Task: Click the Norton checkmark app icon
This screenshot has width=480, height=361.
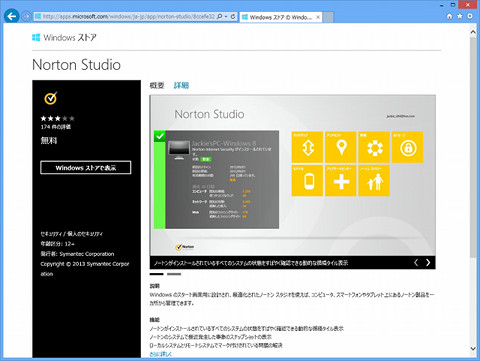Action: point(51,98)
